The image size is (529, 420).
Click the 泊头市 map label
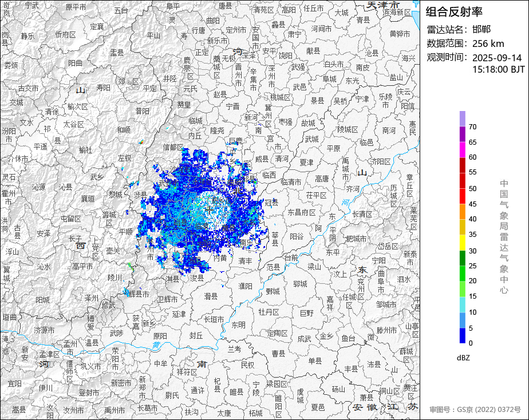click(x=333, y=64)
